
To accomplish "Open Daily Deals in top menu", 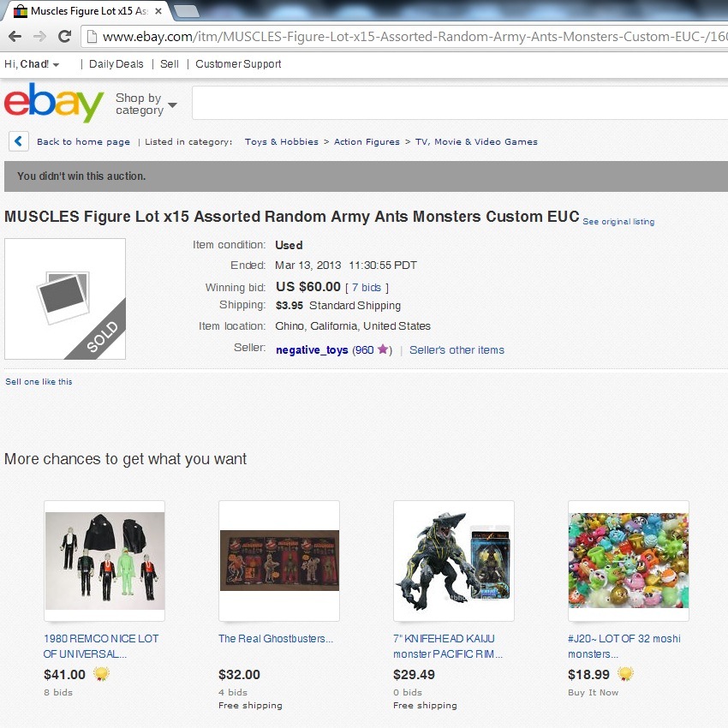I will (116, 64).
